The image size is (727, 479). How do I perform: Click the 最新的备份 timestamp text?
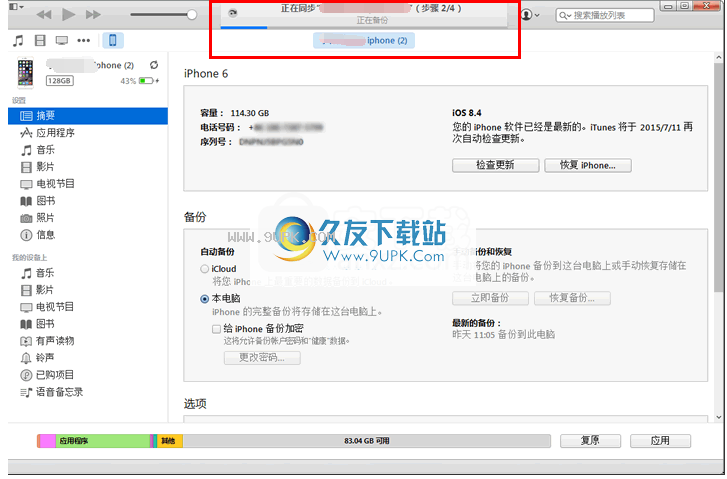coord(504,335)
